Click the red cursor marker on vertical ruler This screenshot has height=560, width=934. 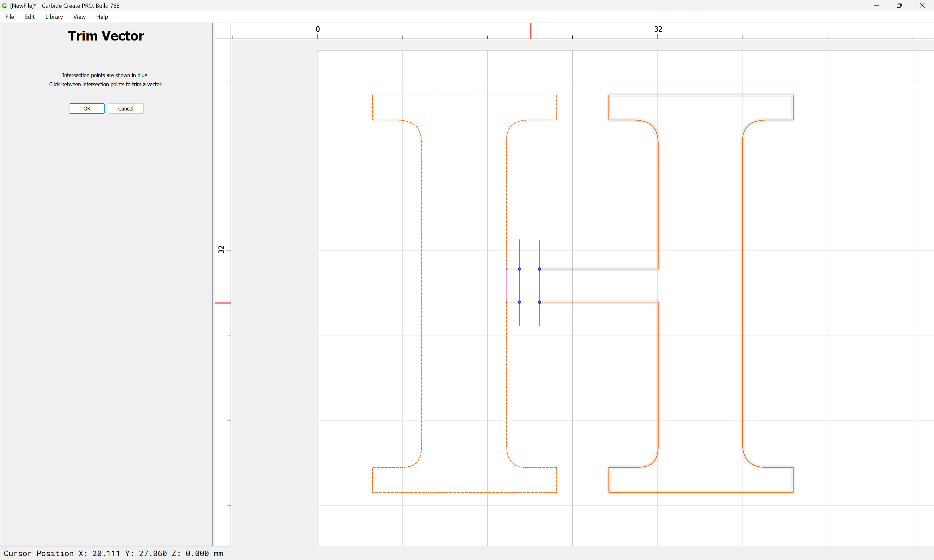(223, 303)
